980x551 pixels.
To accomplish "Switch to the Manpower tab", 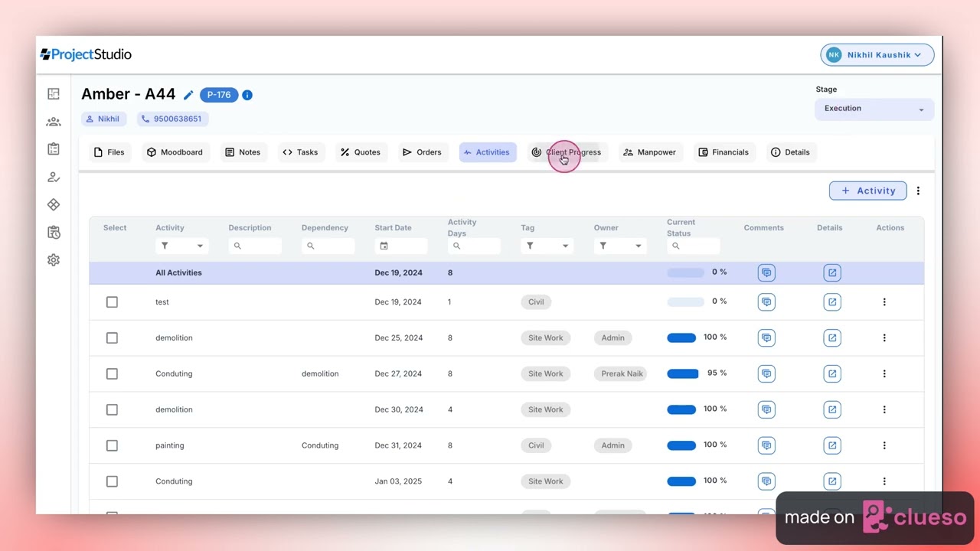I will [650, 152].
